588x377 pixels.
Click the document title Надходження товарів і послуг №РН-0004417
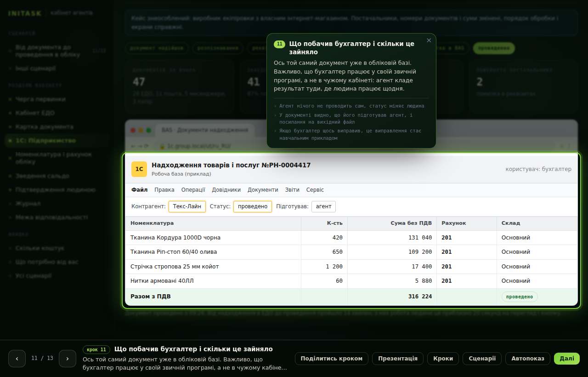pyautogui.click(x=231, y=165)
